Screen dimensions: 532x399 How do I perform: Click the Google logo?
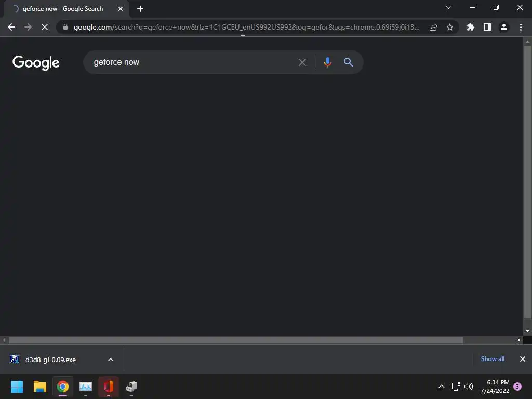click(36, 63)
